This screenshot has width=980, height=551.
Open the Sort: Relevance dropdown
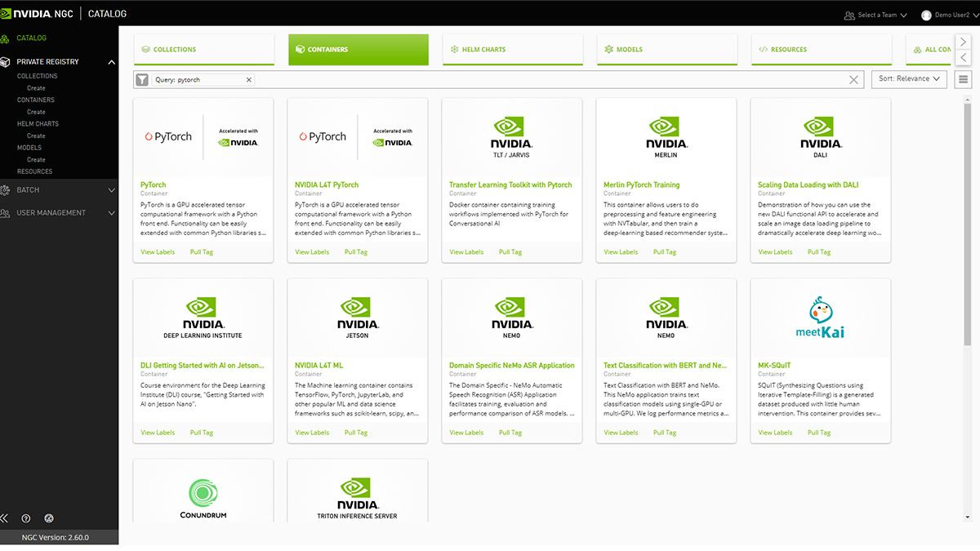coord(909,78)
